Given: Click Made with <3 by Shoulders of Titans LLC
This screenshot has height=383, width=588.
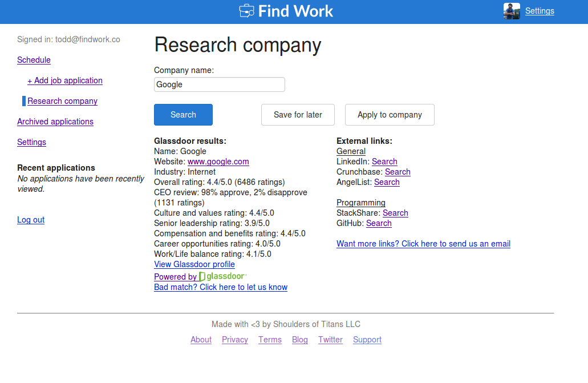Looking at the screenshot, I should [x=286, y=324].
